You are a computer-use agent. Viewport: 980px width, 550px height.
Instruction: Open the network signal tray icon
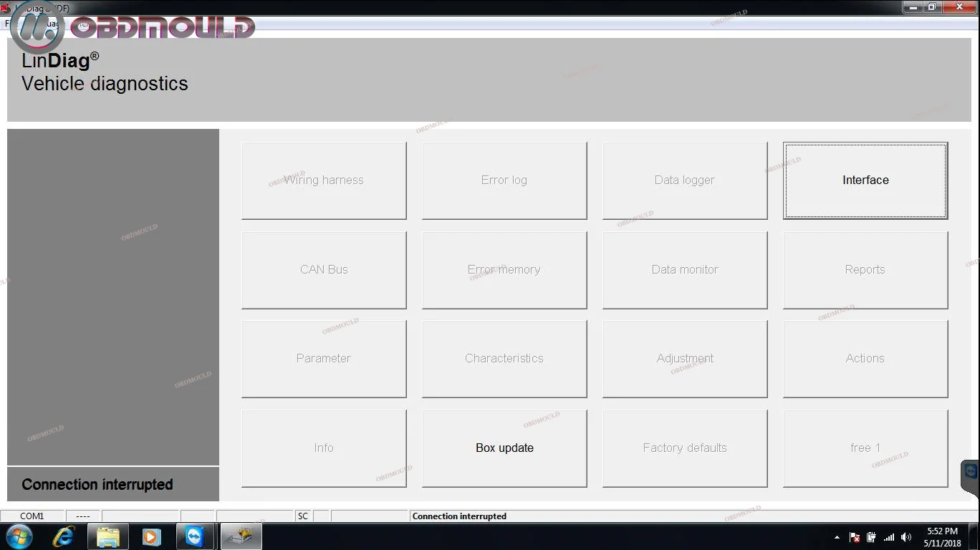[889, 537]
